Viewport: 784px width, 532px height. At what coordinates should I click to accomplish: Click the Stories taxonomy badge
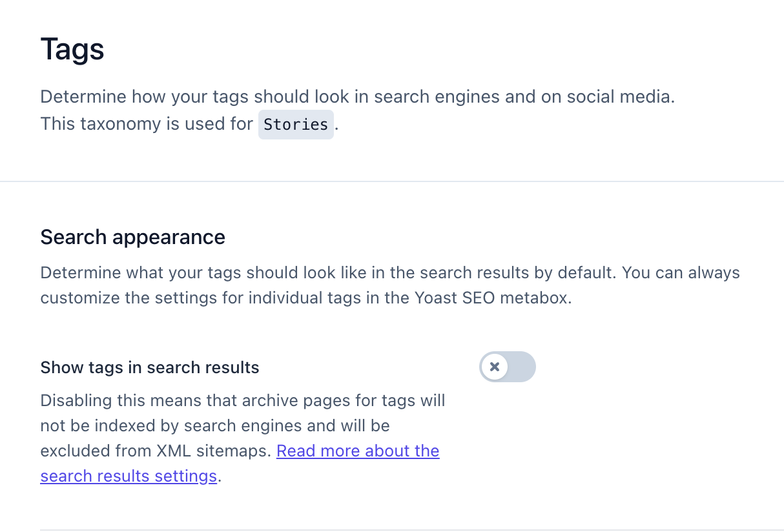[x=296, y=125]
